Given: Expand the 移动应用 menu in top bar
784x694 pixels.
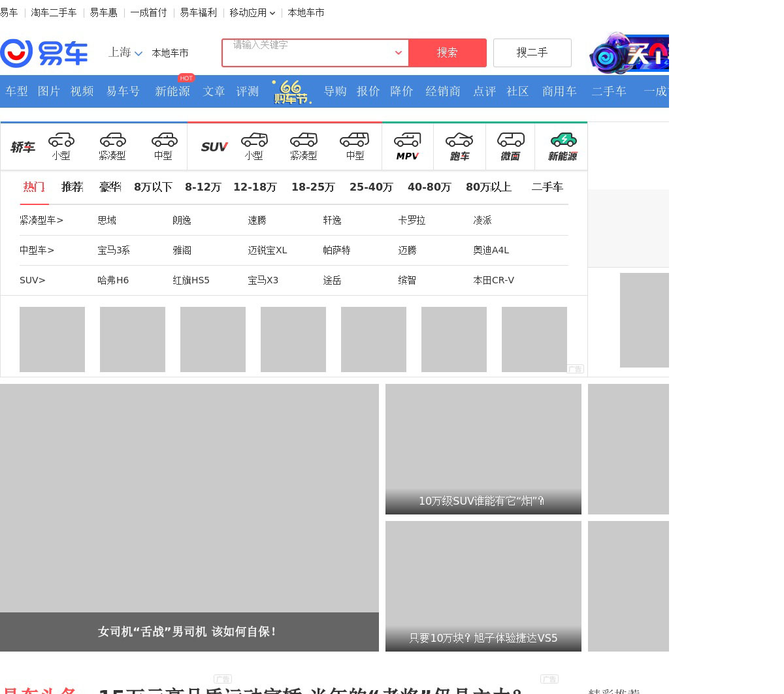Looking at the screenshot, I should coord(252,12).
